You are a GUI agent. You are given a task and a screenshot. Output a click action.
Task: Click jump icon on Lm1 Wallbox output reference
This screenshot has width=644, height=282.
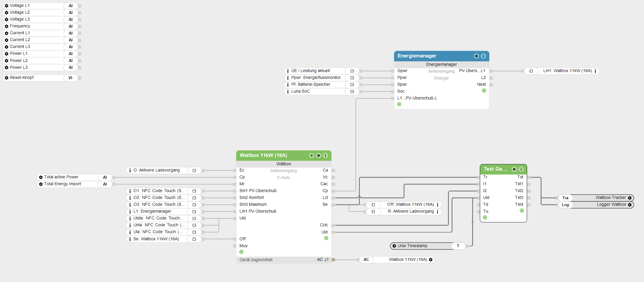click(x=531, y=71)
